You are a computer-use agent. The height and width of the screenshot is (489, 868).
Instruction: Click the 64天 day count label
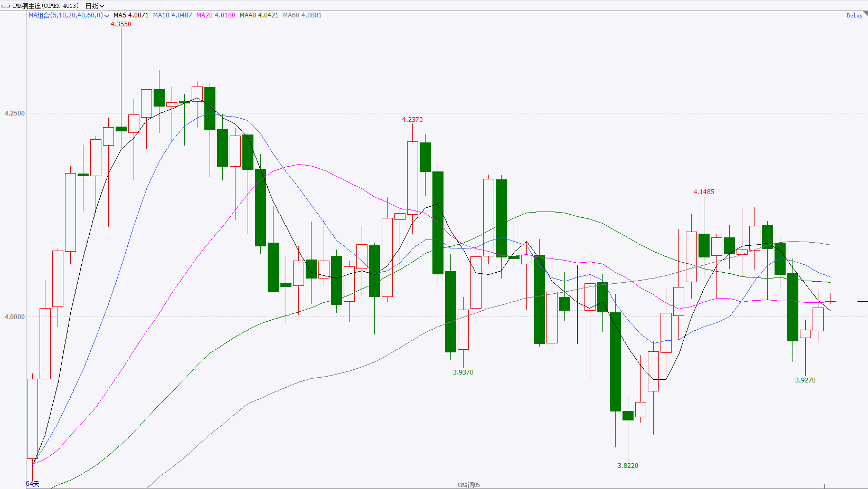click(x=33, y=484)
